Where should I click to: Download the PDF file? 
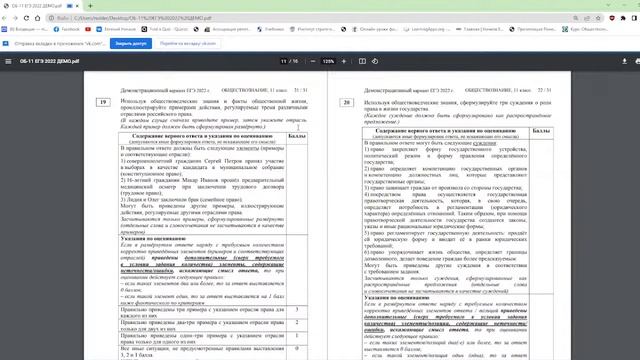624,61
